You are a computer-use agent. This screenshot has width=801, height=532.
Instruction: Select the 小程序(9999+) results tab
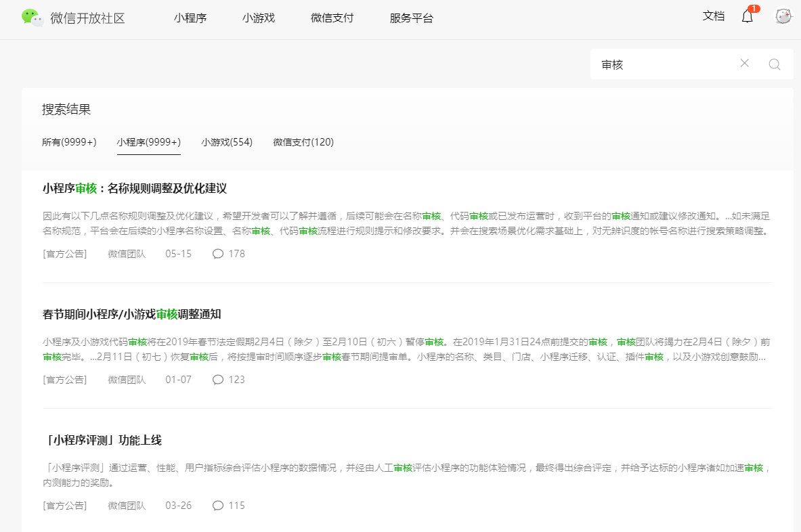tap(149, 142)
